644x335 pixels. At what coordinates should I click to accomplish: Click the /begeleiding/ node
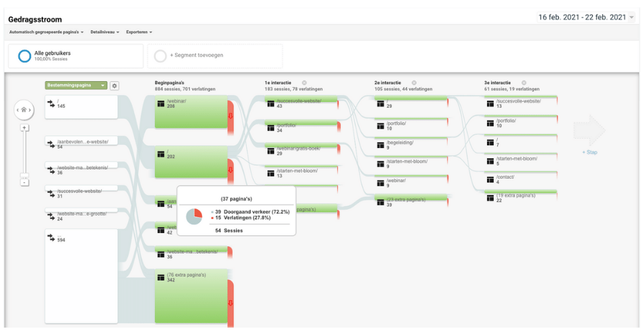point(411,138)
